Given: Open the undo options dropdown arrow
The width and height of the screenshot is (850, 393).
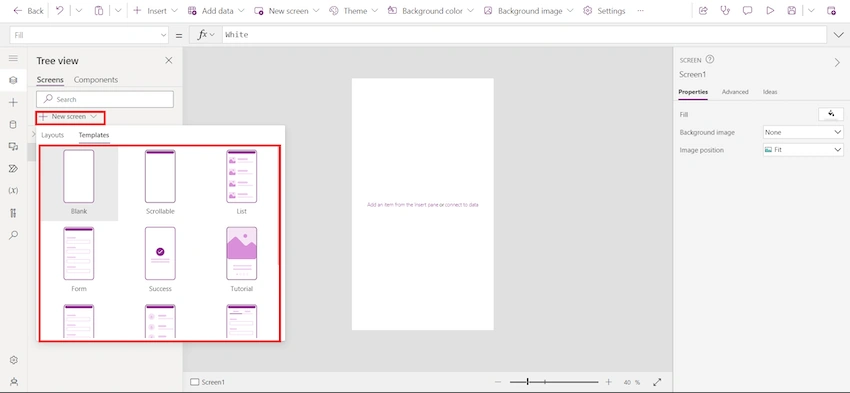Looking at the screenshot, I should [x=79, y=11].
